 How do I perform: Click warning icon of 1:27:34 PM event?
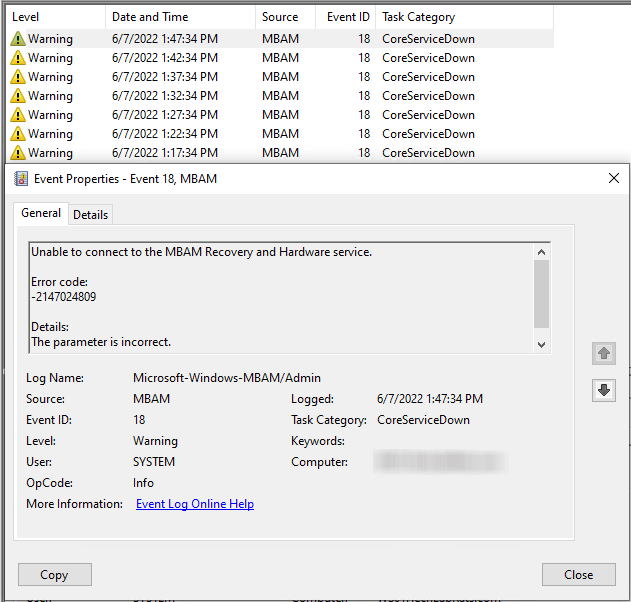tap(18, 115)
